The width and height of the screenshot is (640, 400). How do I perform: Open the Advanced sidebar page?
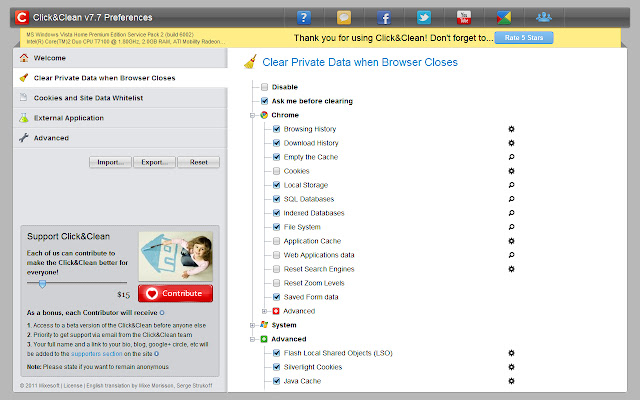coord(120,138)
